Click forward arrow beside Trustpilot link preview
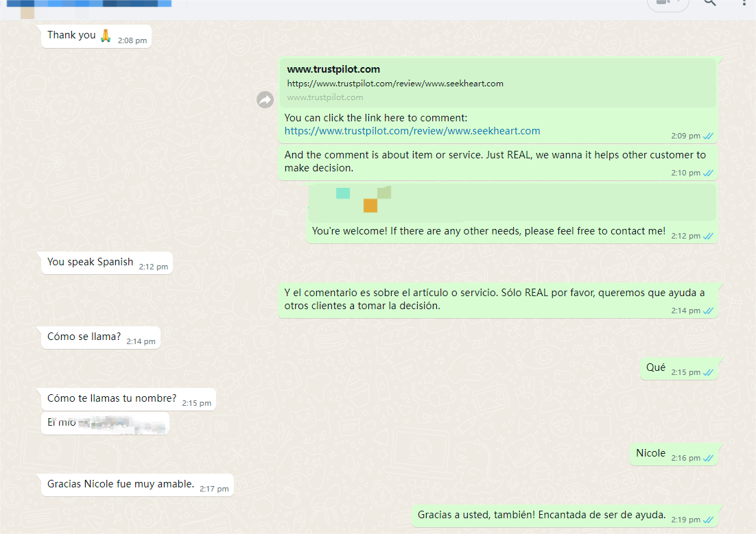The width and height of the screenshot is (756, 534). [265, 100]
